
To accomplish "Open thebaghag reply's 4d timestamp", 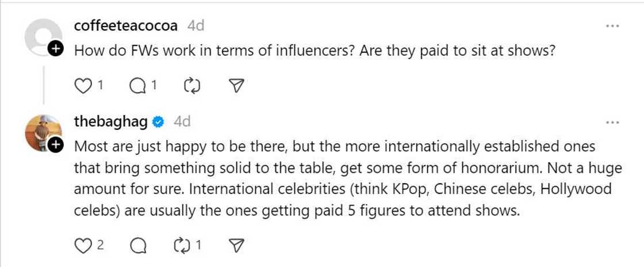I will pyautogui.click(x=182, y=121).
